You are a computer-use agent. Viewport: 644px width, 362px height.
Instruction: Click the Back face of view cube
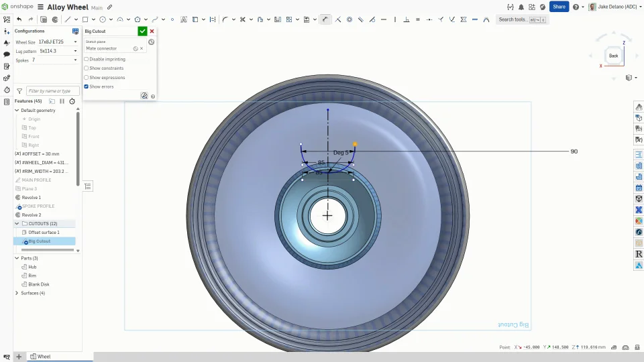(613, 56)
